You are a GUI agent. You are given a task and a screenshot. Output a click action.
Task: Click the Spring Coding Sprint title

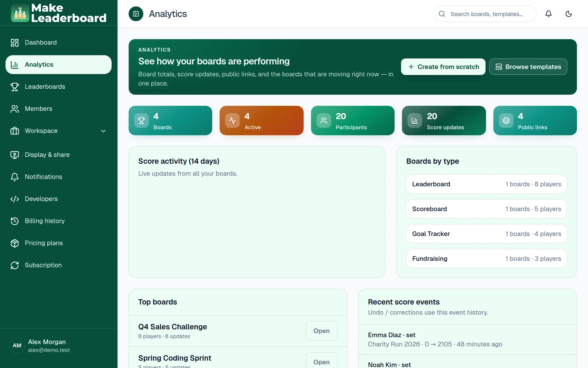tap(175, 358)
